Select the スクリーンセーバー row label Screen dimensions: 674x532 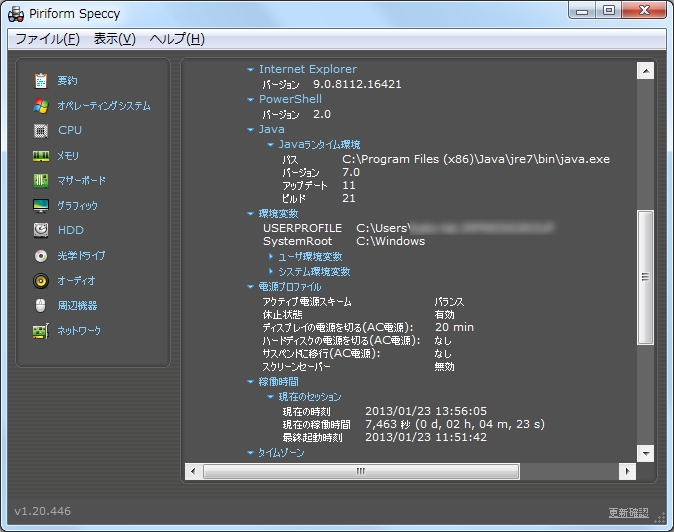click(297, 367)
